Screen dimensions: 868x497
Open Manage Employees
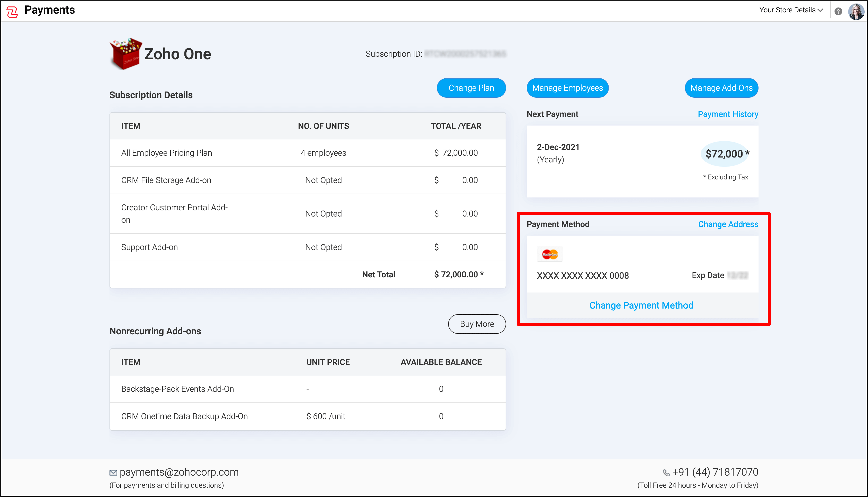[x=567, y=88]
